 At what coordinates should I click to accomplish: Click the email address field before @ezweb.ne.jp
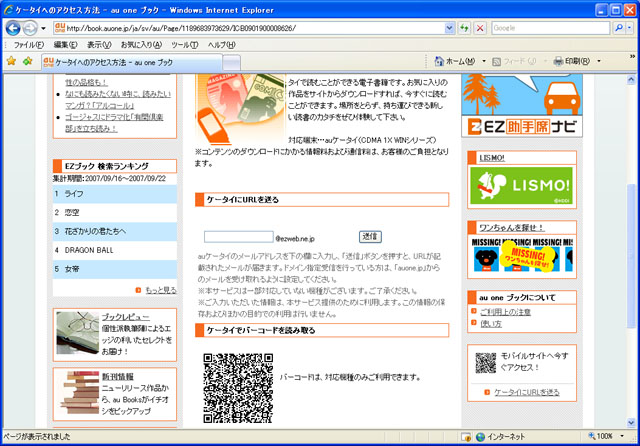[x=239, y=237]
